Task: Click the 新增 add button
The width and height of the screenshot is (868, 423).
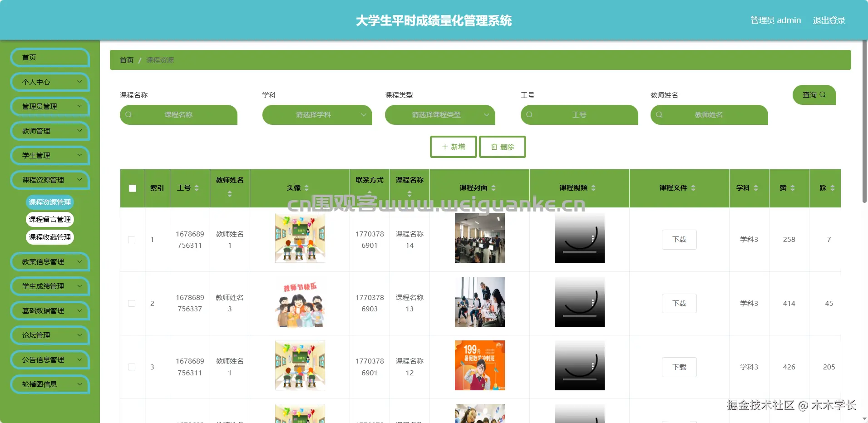Action: click(x=454, y=147)
